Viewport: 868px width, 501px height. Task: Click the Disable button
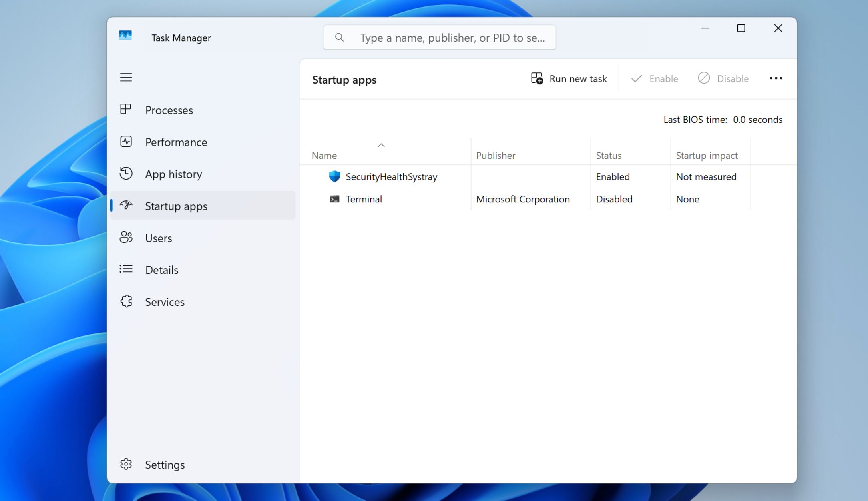tap(723, 78)
